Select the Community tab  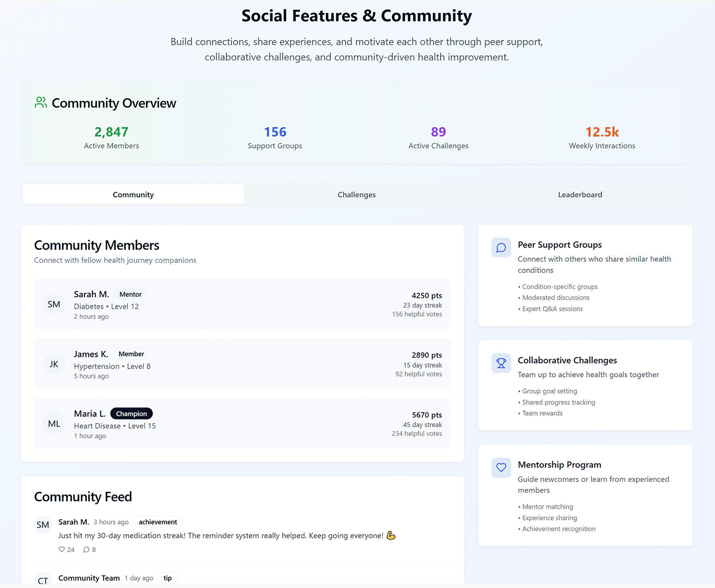133,195
